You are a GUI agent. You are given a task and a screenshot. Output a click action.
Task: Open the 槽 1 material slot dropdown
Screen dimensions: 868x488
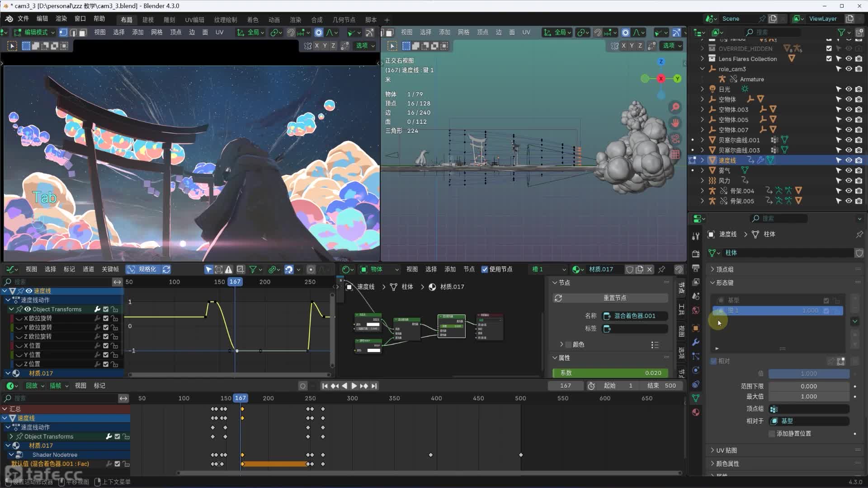click(x=548, y=269)
